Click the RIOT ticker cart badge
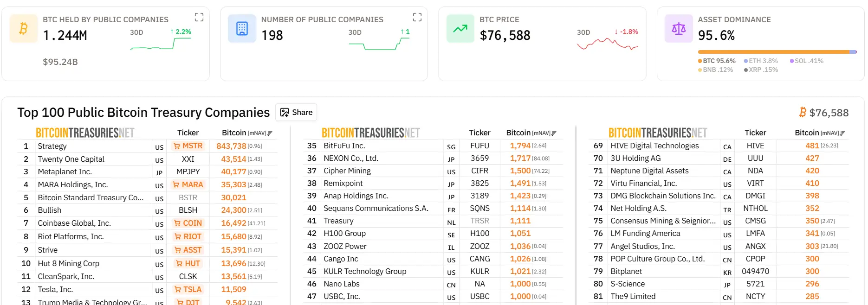Image resolution: width=868 pixels, height=305 pixels. tap(188, 236)
